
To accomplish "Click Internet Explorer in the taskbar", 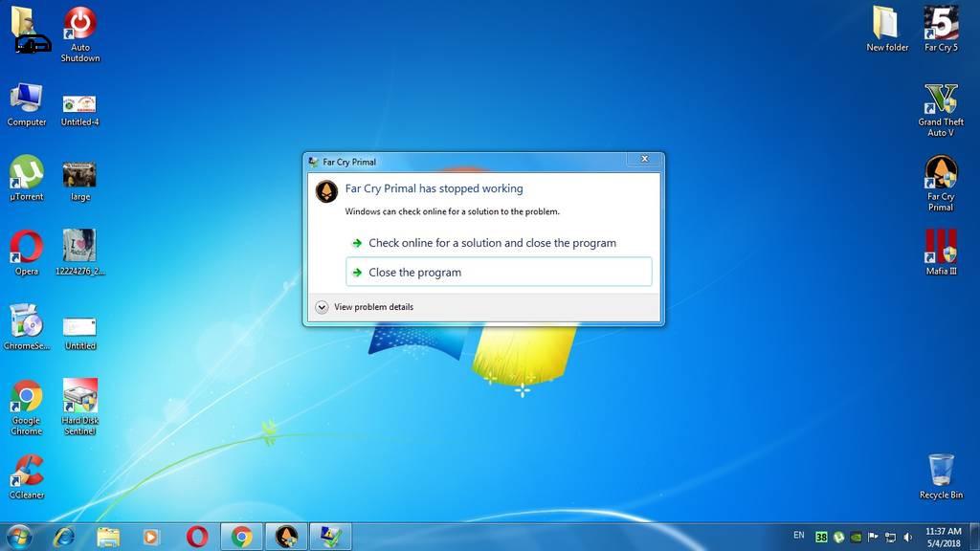I will (x=65, y=536).
